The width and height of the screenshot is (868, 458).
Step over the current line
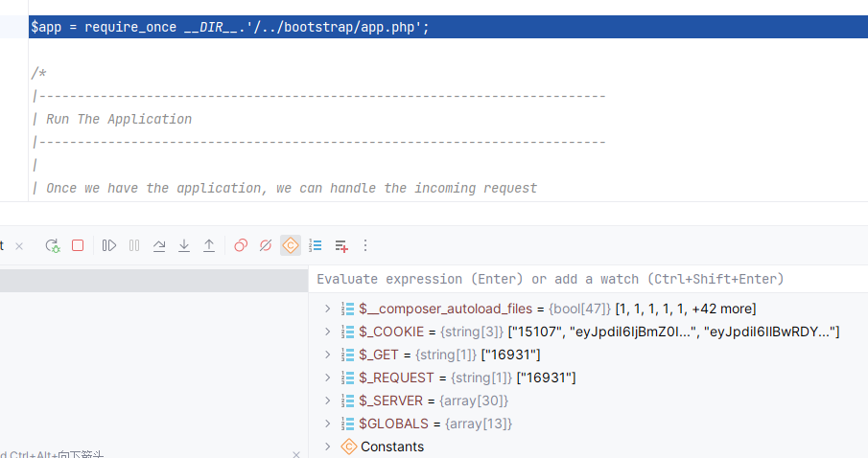coord(159,246)
